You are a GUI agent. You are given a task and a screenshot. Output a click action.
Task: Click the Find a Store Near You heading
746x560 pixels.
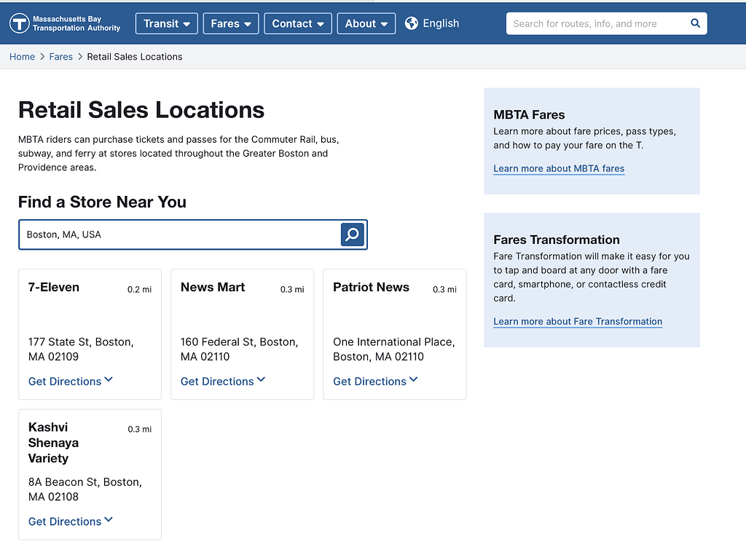tap(102, 202)
